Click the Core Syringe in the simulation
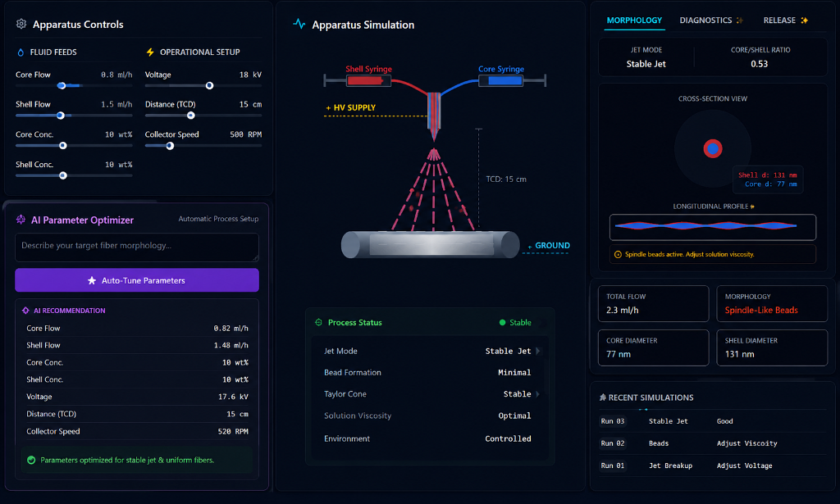This screenshot has width=840, height=504. 501,81
